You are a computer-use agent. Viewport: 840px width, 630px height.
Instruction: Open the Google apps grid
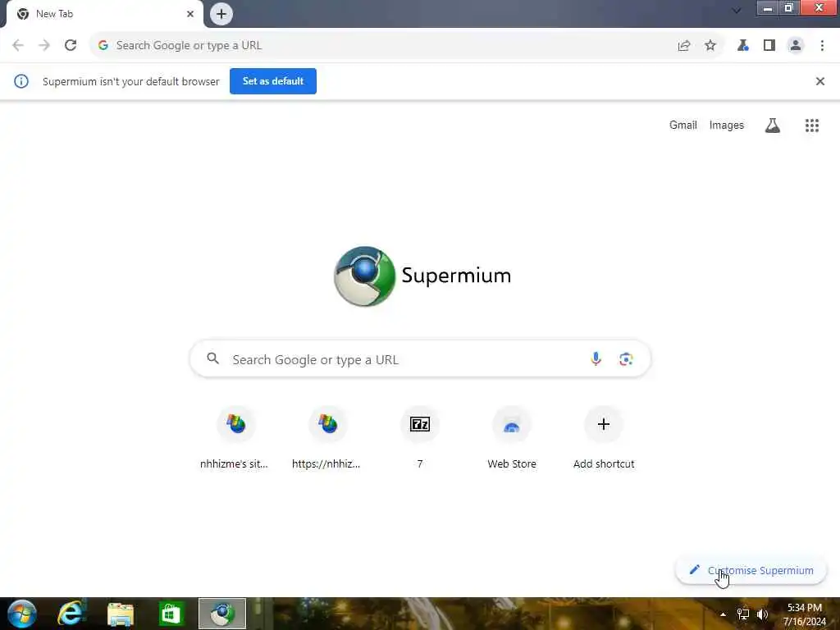[812, 126]
